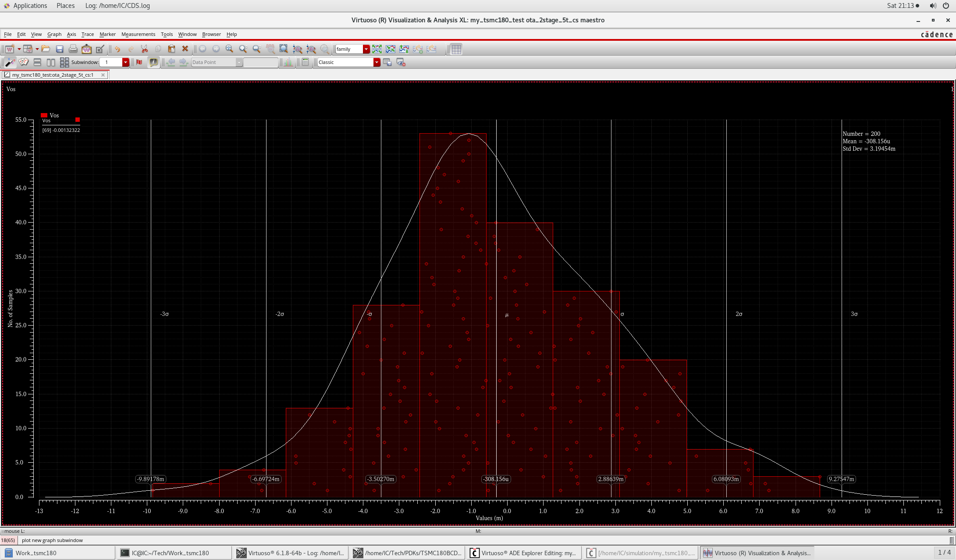Open the calculator icon
956x560 pixels.
[x=306, y=62]
